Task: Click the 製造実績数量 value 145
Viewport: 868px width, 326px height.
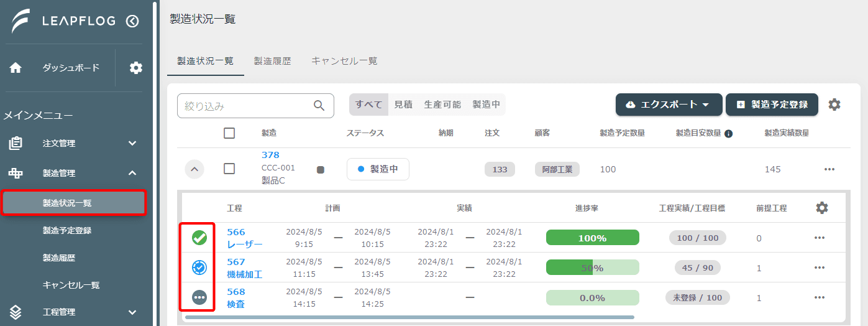Action: pyautogui.click(x=773, y=169)
